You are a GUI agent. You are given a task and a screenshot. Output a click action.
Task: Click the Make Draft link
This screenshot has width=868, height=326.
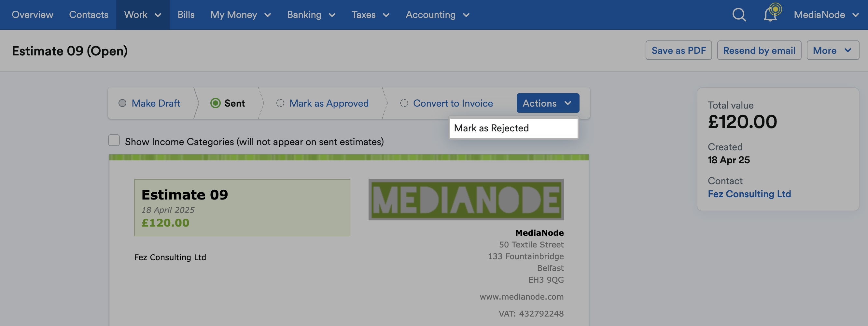tap(156, 103)
